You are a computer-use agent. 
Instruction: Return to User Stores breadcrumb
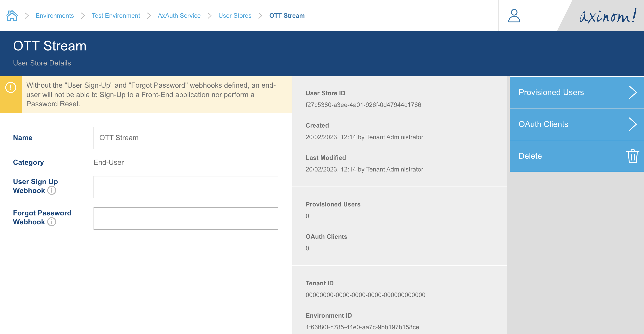point(235,16)
